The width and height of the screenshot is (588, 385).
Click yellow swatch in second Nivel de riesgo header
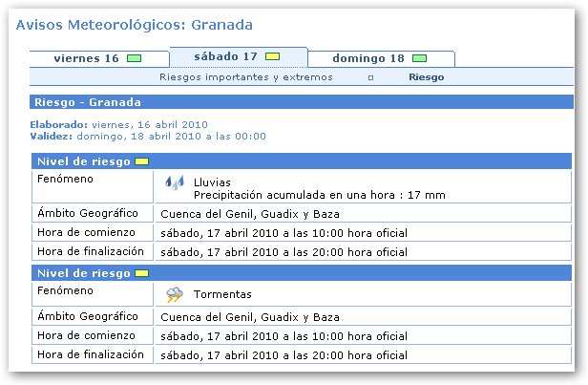pyautogui.click(x=141, y=274)
